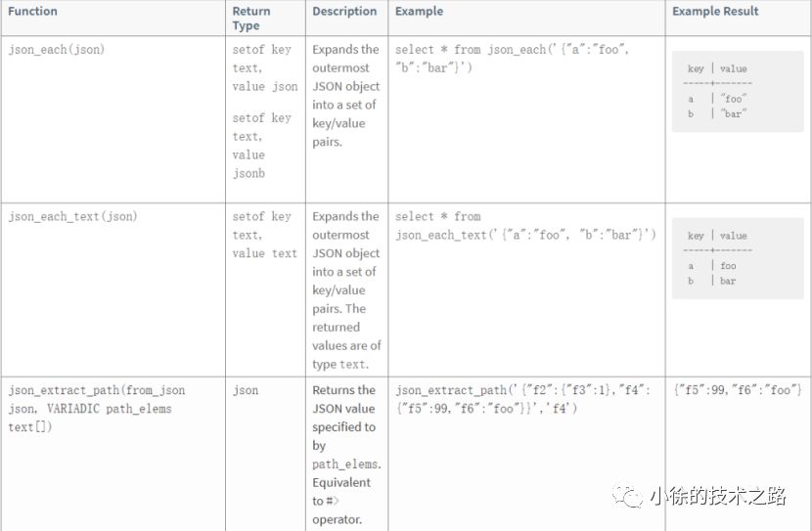Click the json return type of json_extract_path
Screen dimensions: 812x531
pyautogui.click(x=246, y=390)
